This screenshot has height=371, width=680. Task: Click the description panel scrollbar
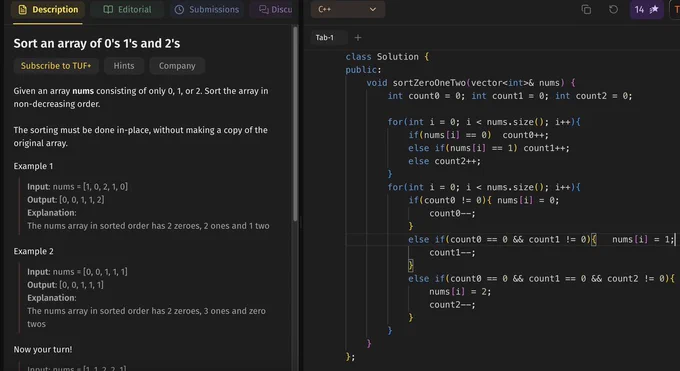295,124
